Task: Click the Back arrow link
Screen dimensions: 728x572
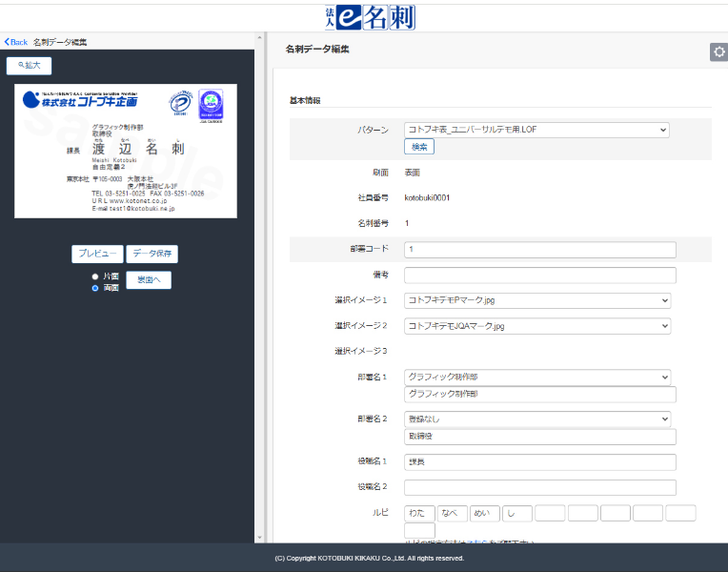Action: (x=16, y=42)
